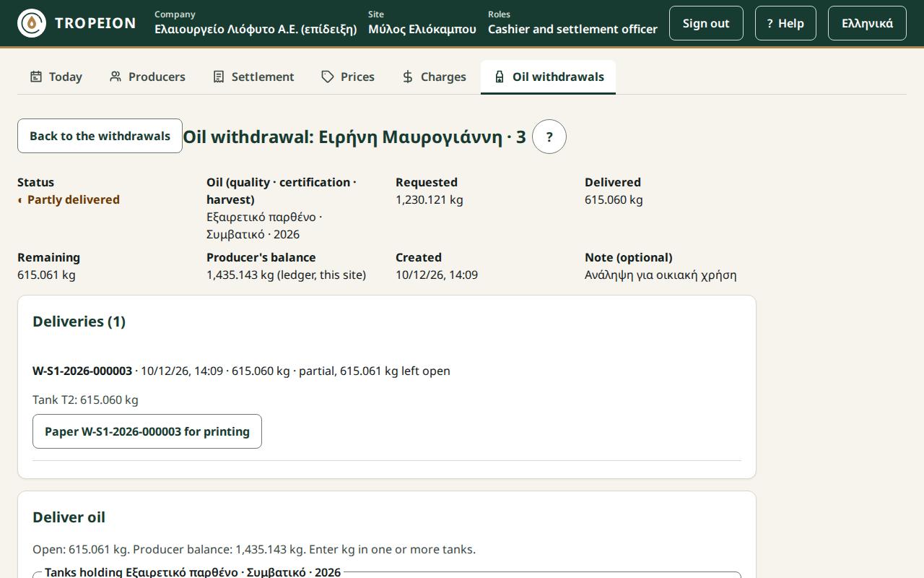Click producer's balance 1,435.143 kg (ledger, this site)

point(286,275)
